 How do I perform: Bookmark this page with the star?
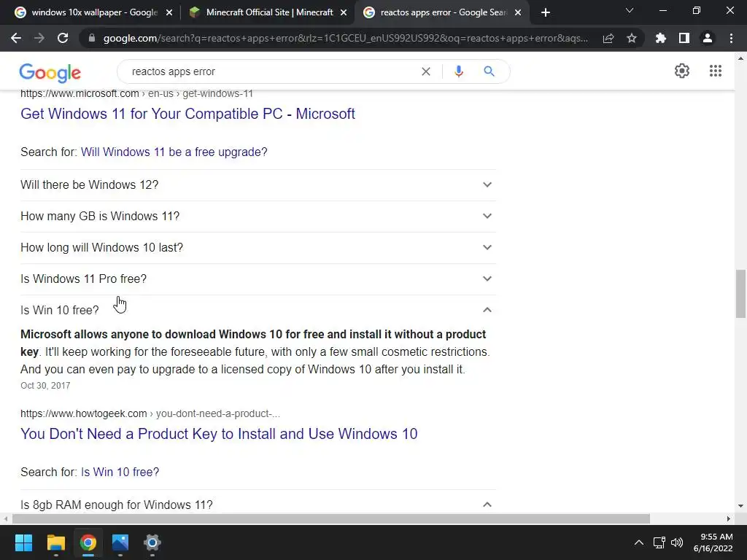632,38
